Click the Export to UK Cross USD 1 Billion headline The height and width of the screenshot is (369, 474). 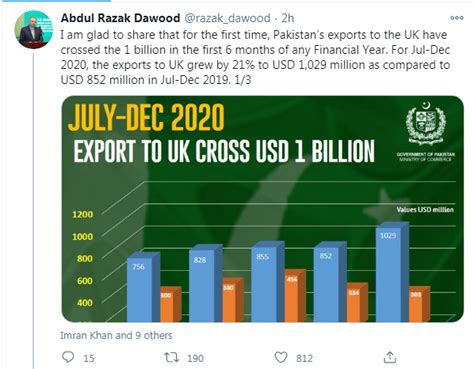pyautogui.click(x=224, y=152)
